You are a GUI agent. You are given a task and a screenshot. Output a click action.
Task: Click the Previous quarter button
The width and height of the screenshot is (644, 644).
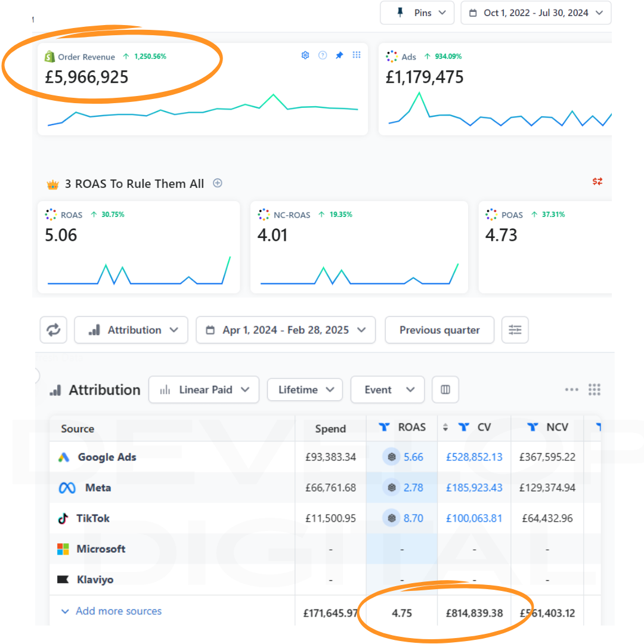click(439, 330)
